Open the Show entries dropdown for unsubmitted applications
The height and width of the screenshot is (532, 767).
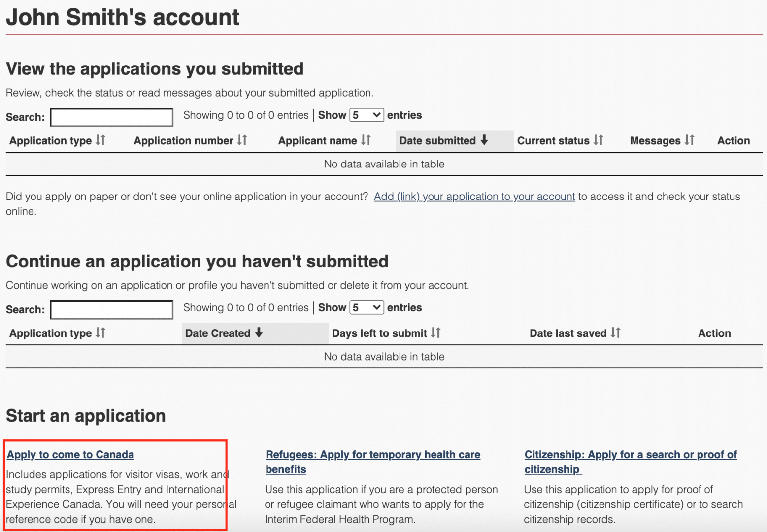(367, 307)
